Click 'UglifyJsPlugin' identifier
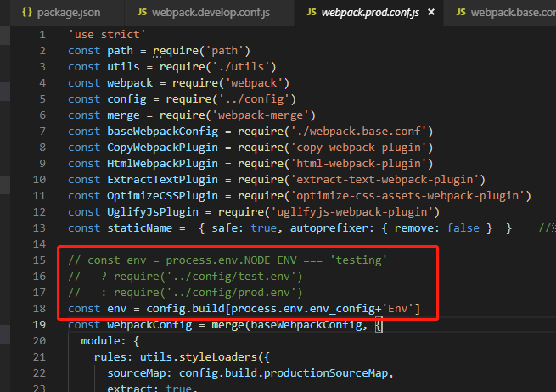 pos(153,212)
